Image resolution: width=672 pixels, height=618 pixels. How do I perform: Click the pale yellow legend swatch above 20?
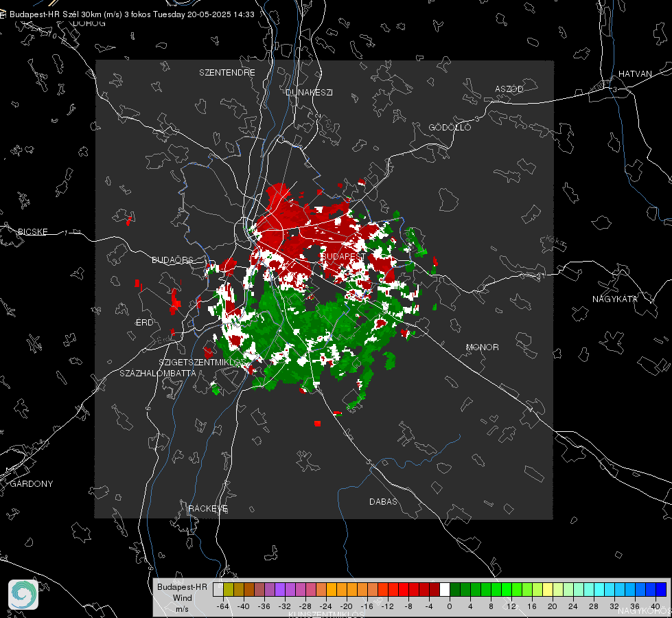tap(548, 590)
